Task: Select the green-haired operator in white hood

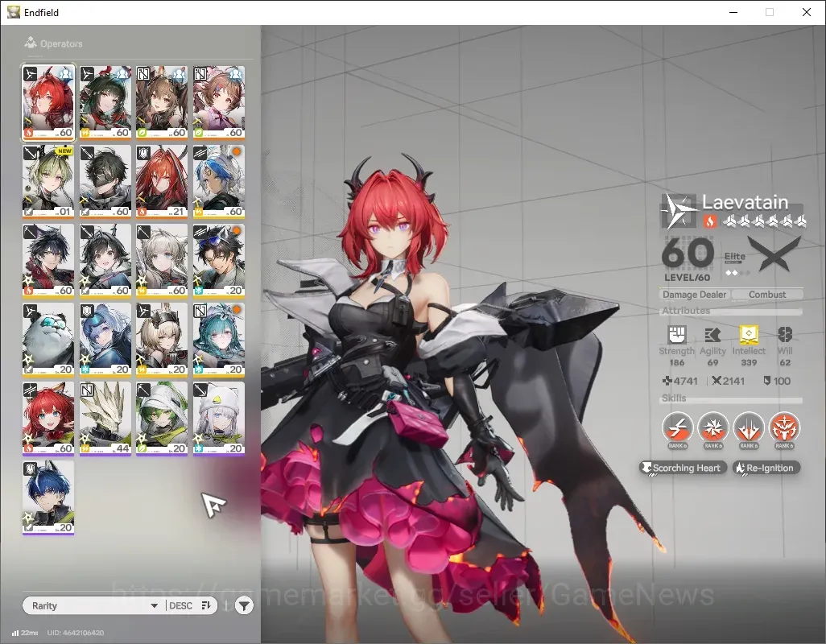Action: pos(162,419)
